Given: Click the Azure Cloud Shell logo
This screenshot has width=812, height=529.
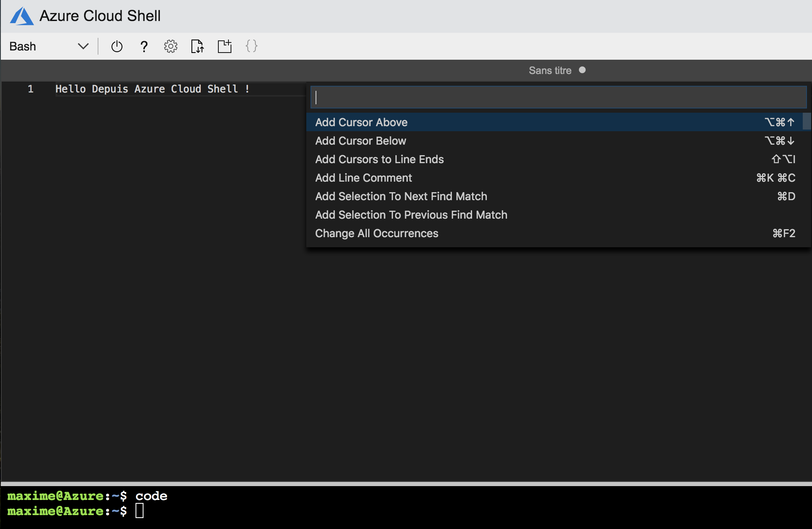Looking at the screenshot, I should 21,16.
